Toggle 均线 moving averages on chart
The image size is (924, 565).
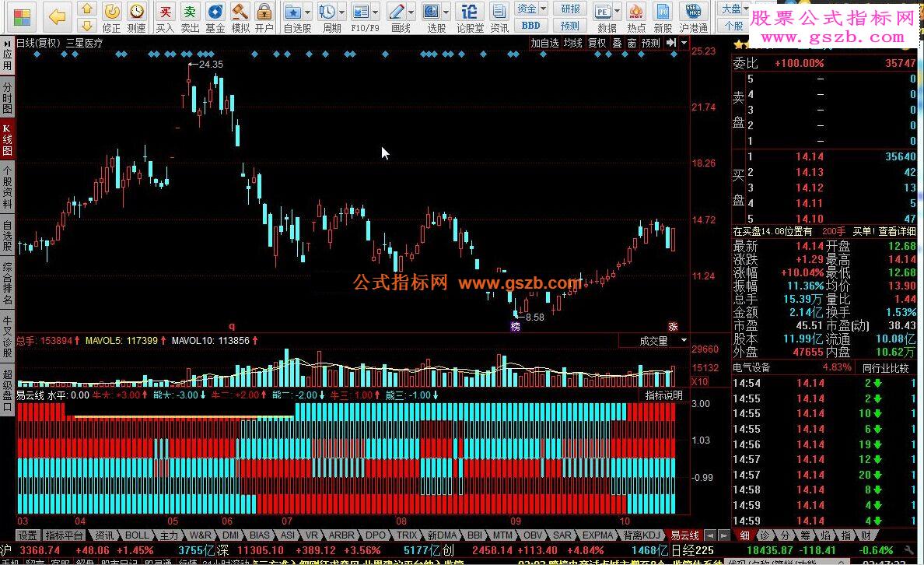(572, 43)
